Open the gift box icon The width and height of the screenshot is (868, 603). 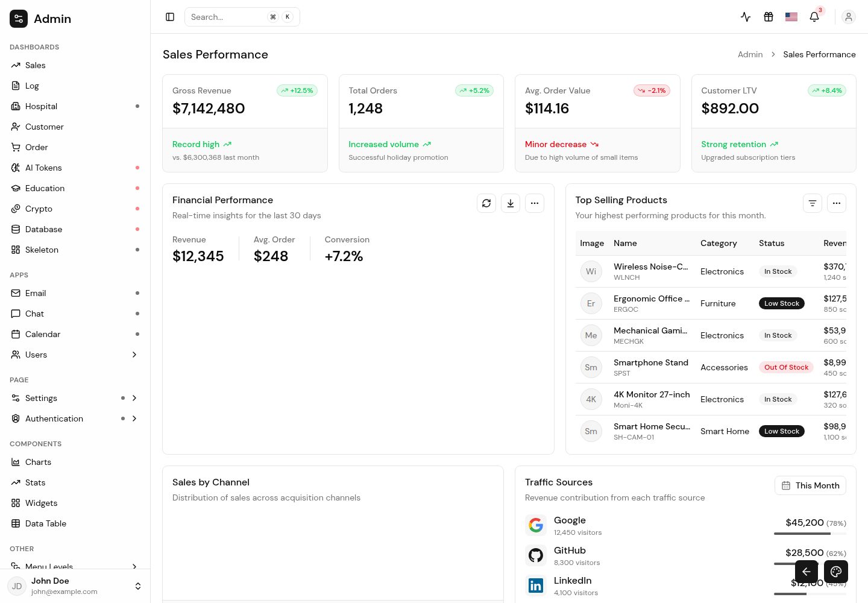(x=769, y=17)
